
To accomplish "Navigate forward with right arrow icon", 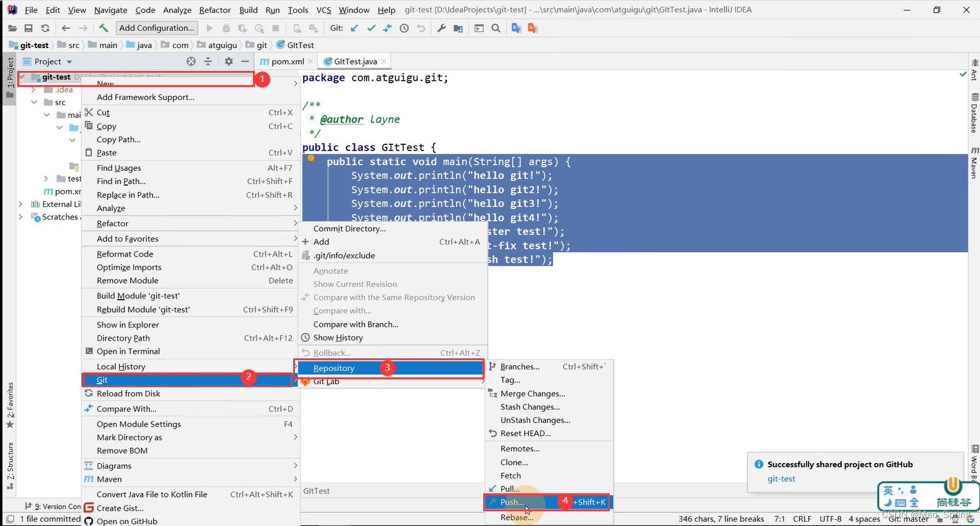I will tap(83, 28).
